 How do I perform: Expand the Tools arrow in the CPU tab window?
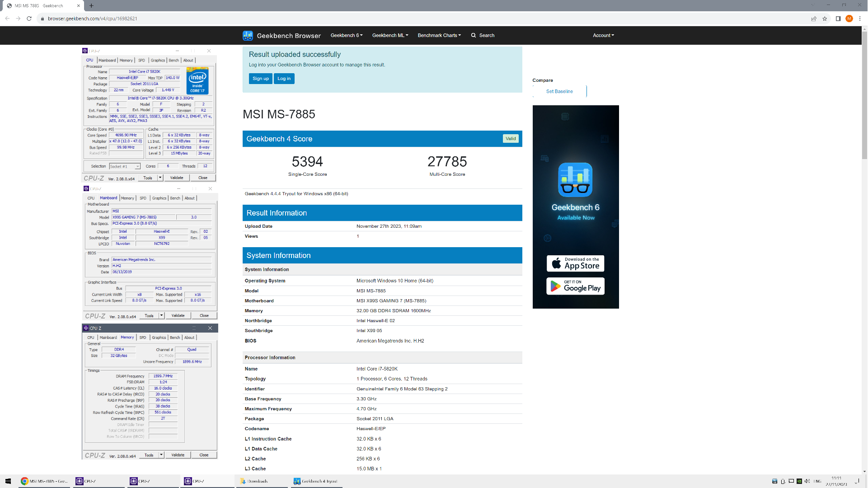[x=160, y=178]
